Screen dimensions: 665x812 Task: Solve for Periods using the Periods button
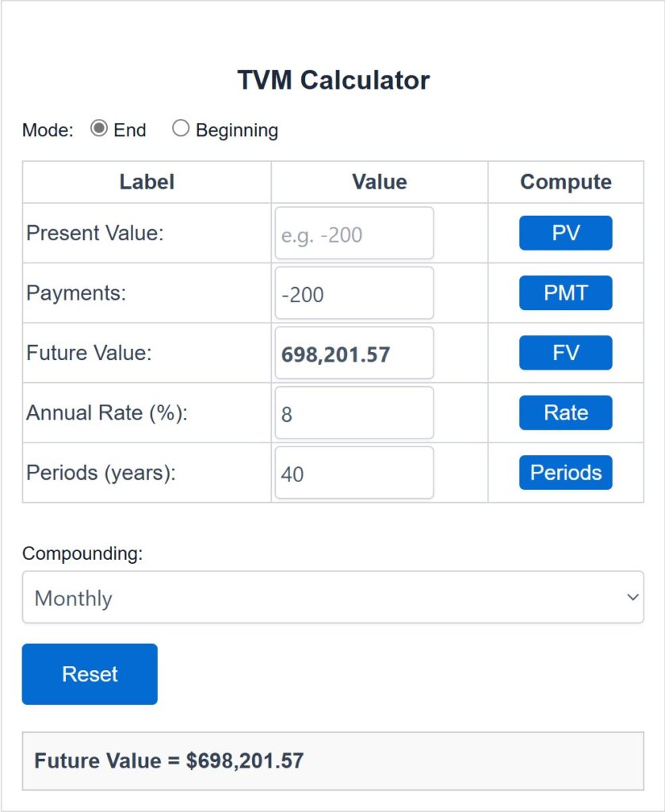[x=566, y=473]
